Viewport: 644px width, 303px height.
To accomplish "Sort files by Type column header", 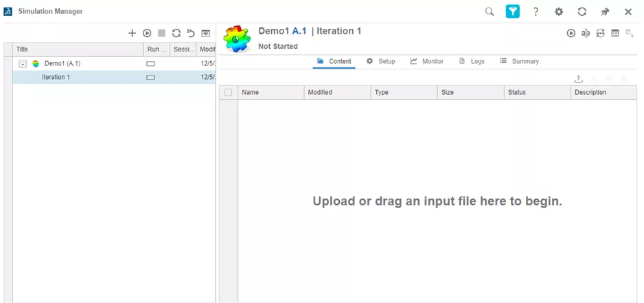I will tap(404, 93).
